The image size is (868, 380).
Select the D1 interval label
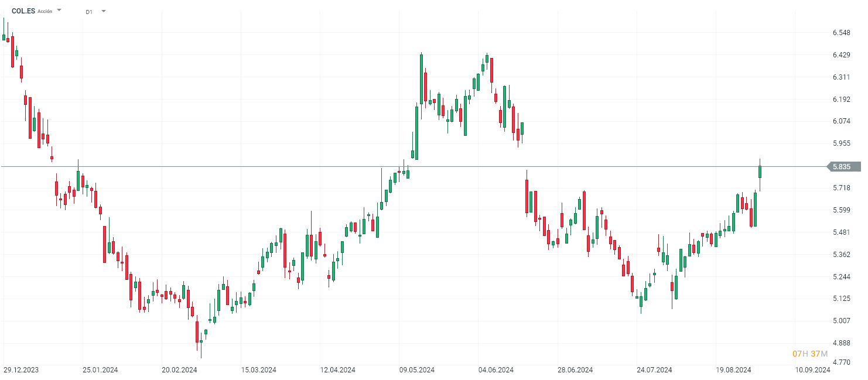coord(89,11)
